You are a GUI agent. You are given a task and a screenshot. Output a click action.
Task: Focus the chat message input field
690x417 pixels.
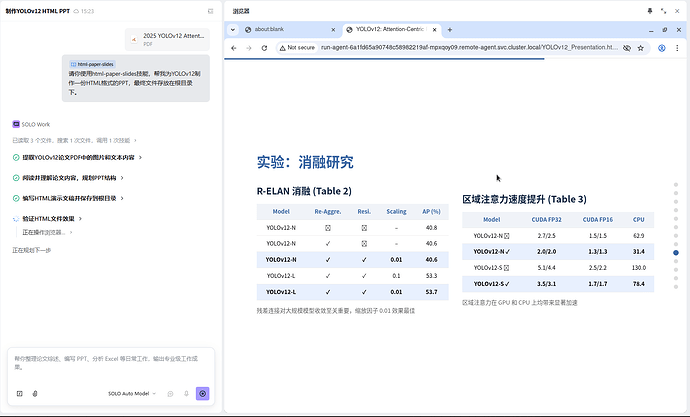tap(110, 363)
